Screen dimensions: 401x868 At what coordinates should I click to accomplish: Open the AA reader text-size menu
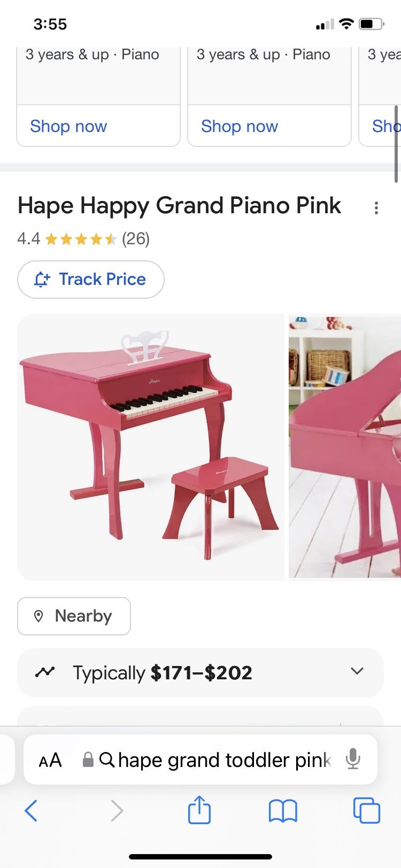[x=50, y=760]
